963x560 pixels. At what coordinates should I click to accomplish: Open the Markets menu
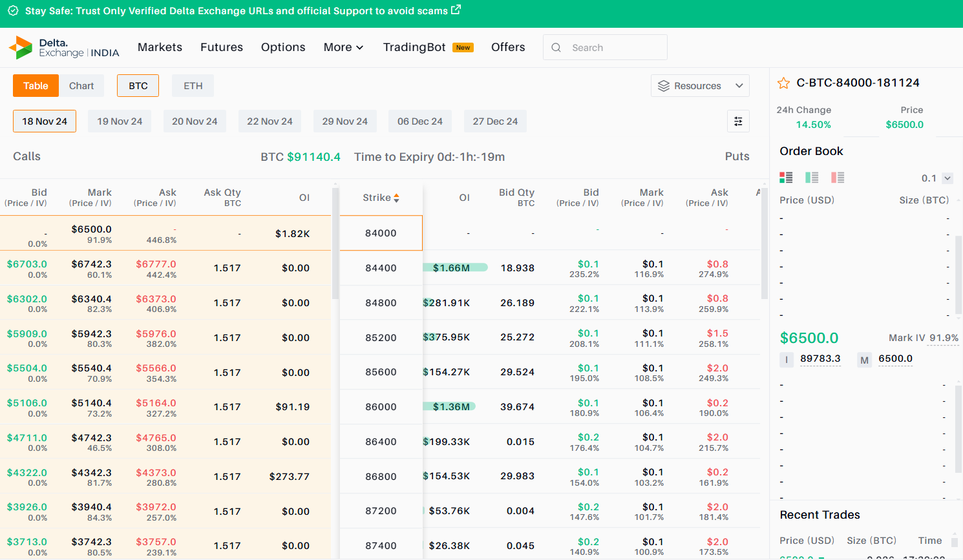click(160, 47)
